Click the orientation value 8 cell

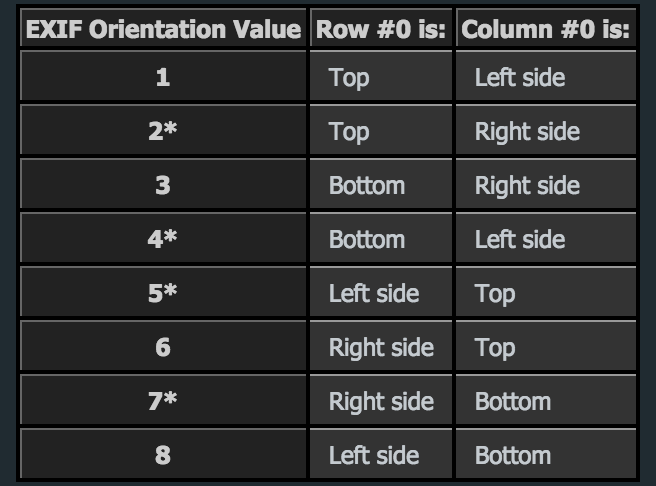163,455
